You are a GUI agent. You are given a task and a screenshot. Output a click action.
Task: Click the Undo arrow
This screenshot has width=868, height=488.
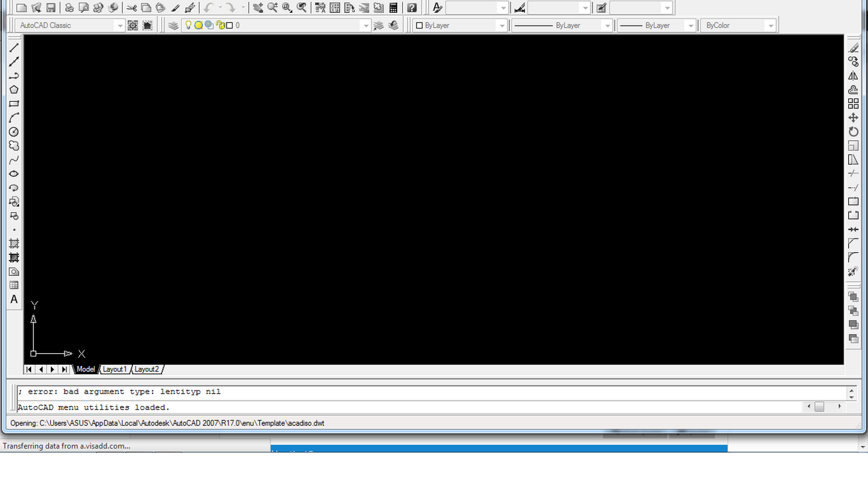pos(209,8)
